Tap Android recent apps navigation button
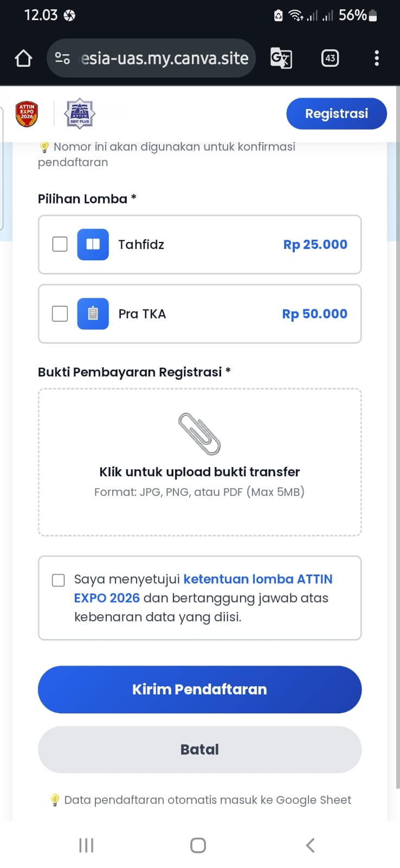 point(86,845)
